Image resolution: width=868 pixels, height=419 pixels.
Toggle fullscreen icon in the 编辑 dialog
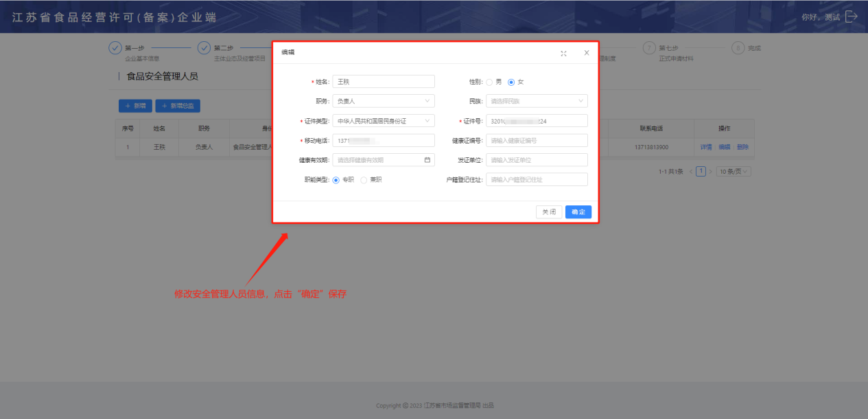pos(563,53)
